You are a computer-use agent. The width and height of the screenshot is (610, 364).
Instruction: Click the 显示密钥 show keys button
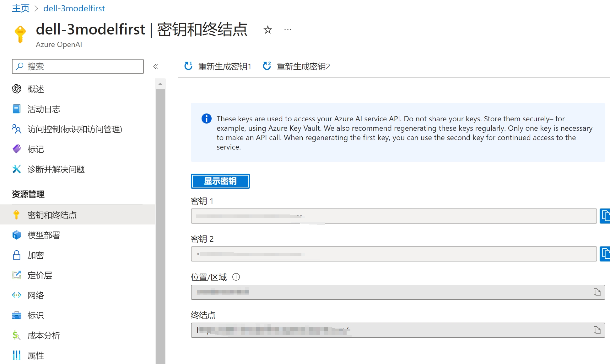[x=220, y=181]
